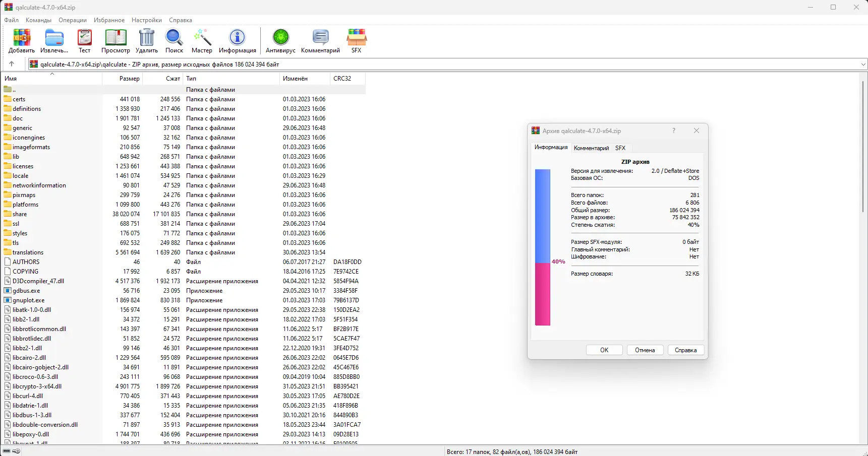Select the libcairo-2.dll file name

point(29,358)
